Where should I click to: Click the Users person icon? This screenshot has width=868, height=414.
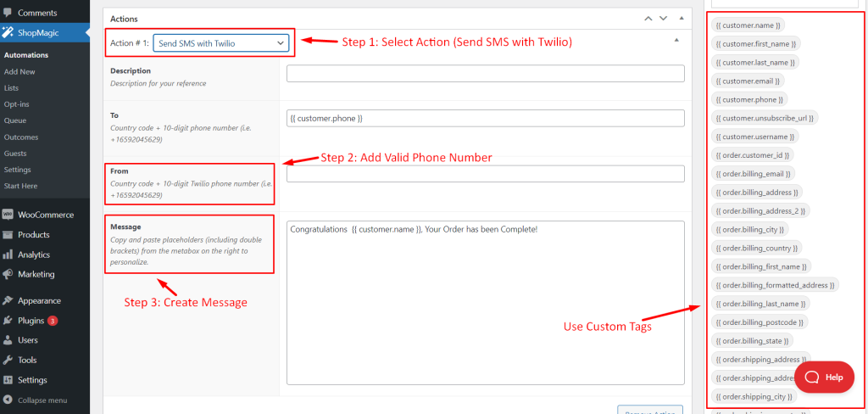point(8,339)
